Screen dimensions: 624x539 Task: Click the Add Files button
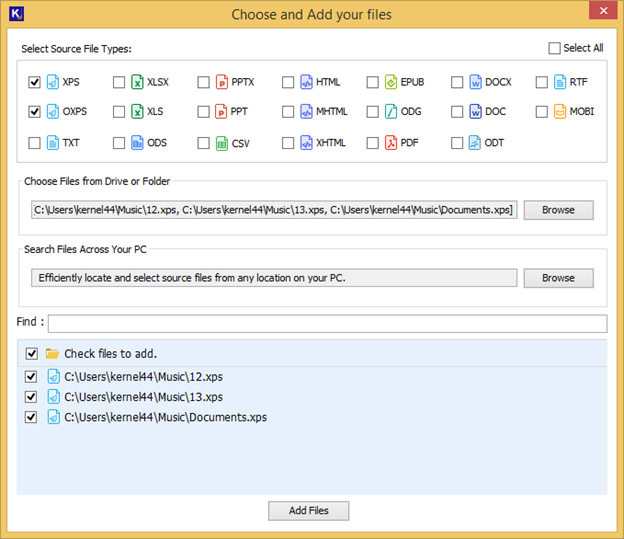coord(308,511)
